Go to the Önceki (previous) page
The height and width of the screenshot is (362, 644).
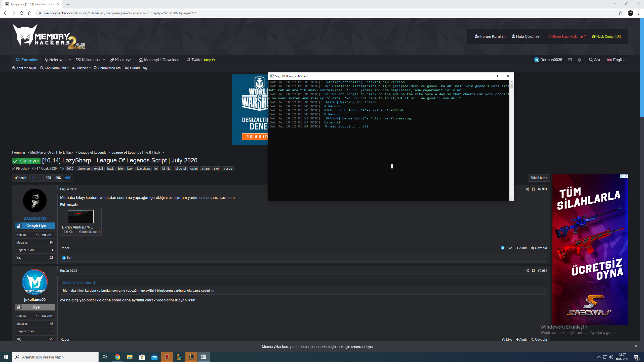coord(20,178)
